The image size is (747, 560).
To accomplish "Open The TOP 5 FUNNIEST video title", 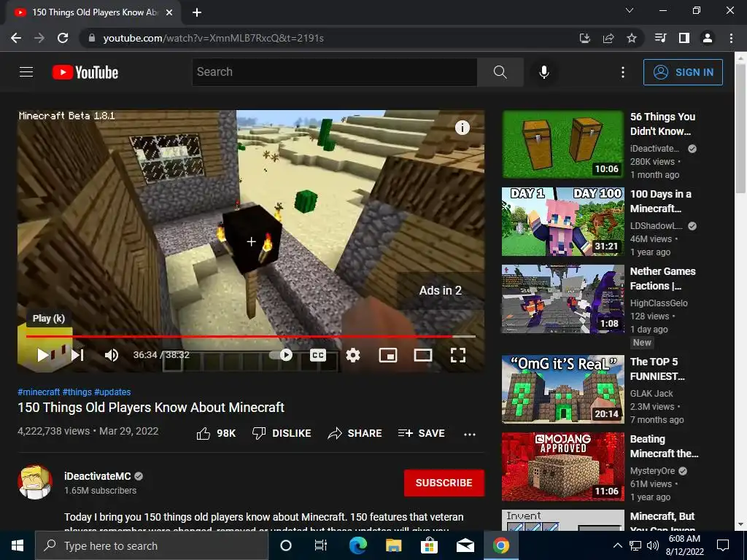I will 657,369.
